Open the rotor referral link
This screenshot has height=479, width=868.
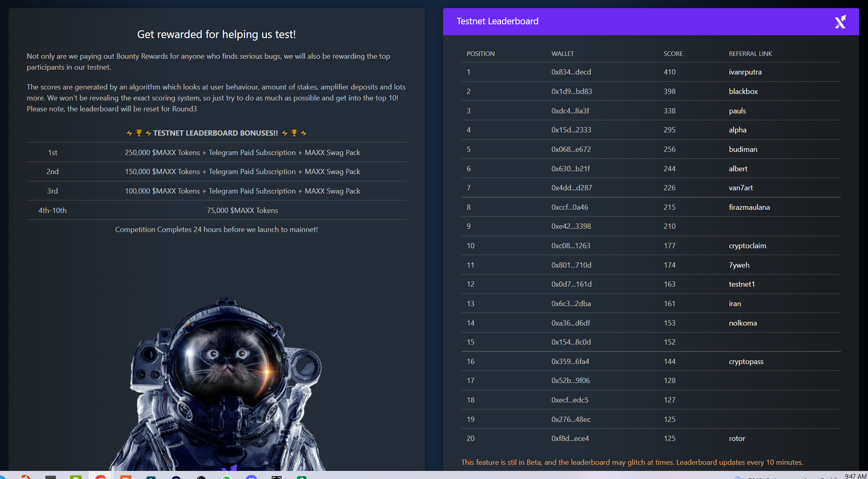click(x=737, y=439)
